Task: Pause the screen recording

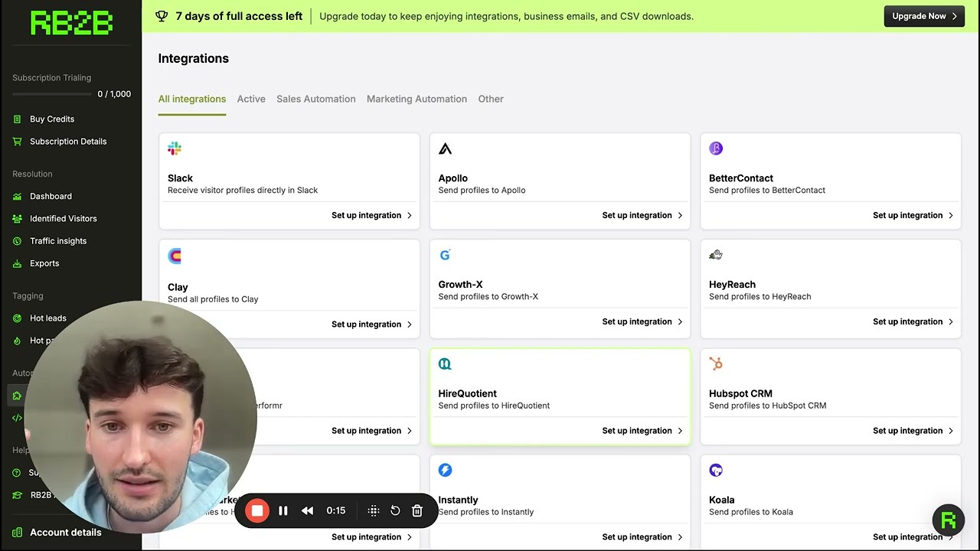Action: [283, 510]
